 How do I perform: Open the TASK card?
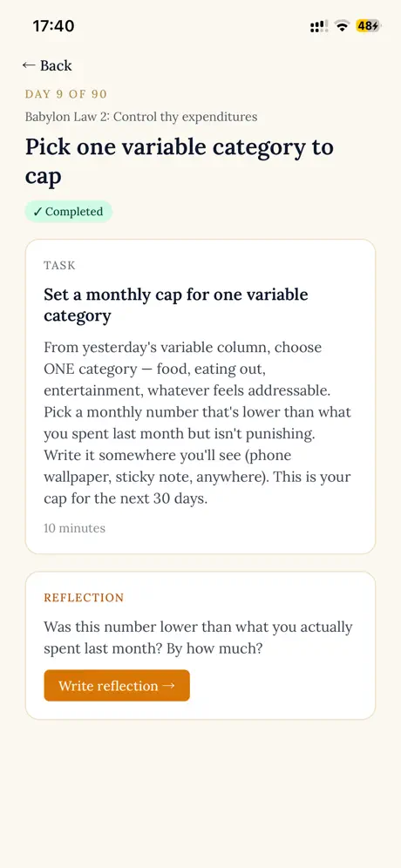coord(200,397)
